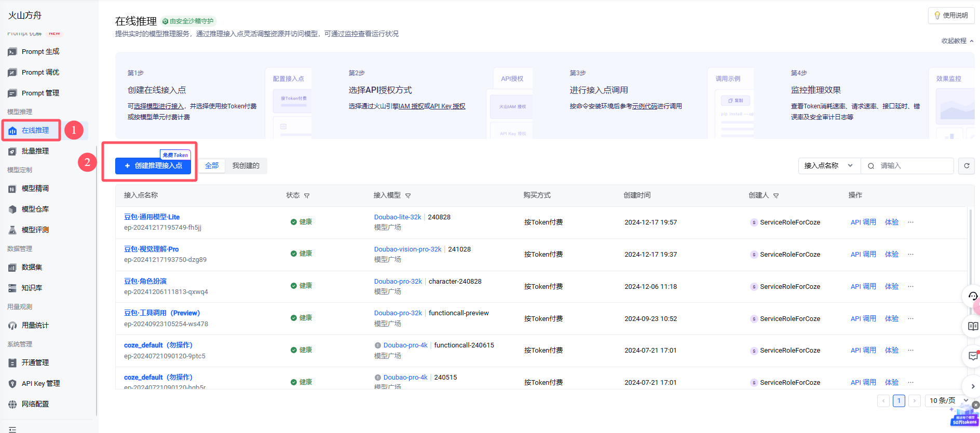Open the 接入模型 column filter icon

(x=408, y=196)
